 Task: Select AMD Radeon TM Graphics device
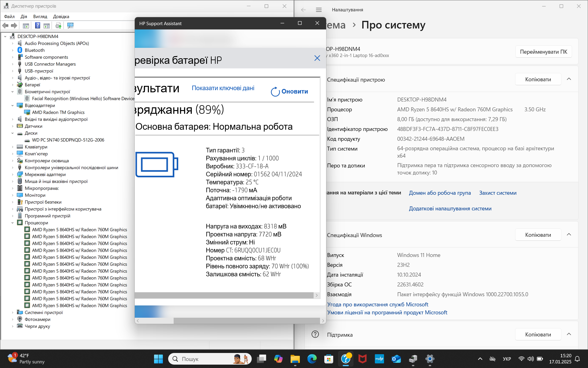coord(58,113)
